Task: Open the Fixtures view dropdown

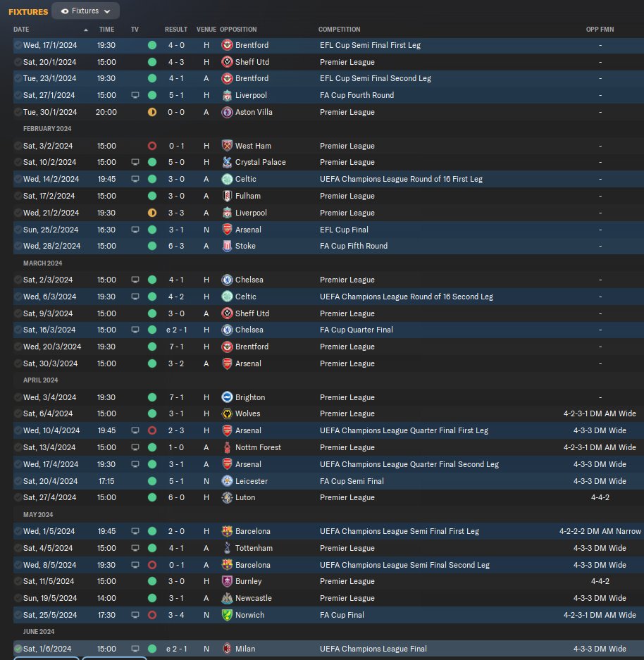Action: click(x=85, y=11)
